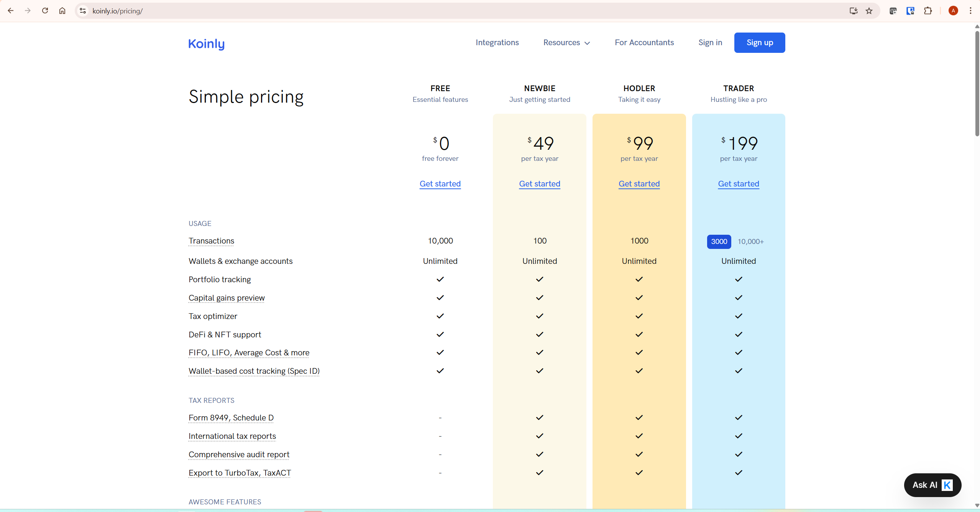Open the Transactions info link

point(211,241)
